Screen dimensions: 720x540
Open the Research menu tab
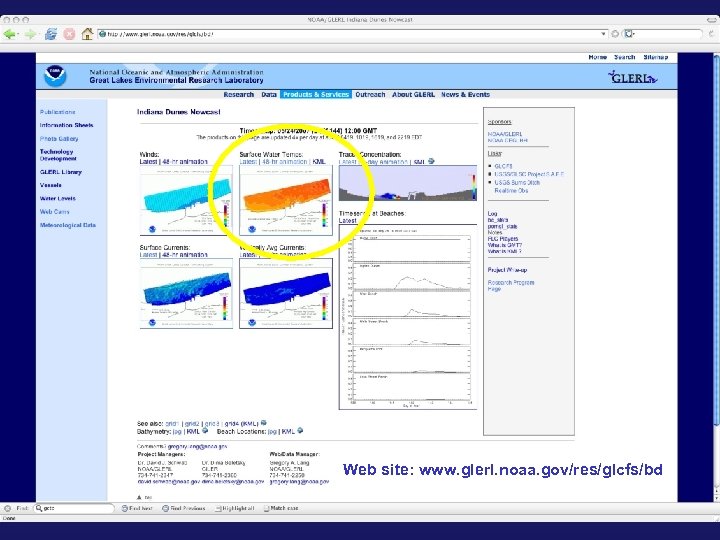(239, 95)
